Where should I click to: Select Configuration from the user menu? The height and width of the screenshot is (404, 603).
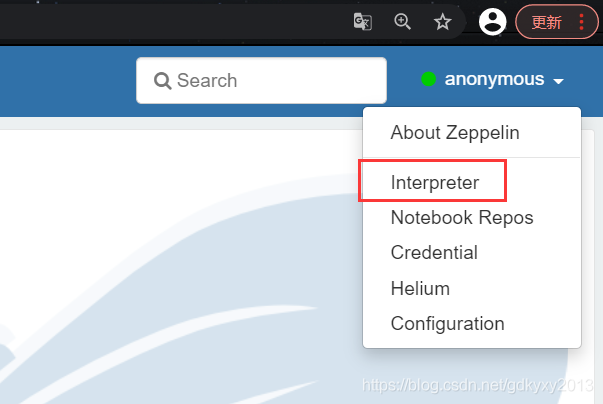[x=447, y=323]
